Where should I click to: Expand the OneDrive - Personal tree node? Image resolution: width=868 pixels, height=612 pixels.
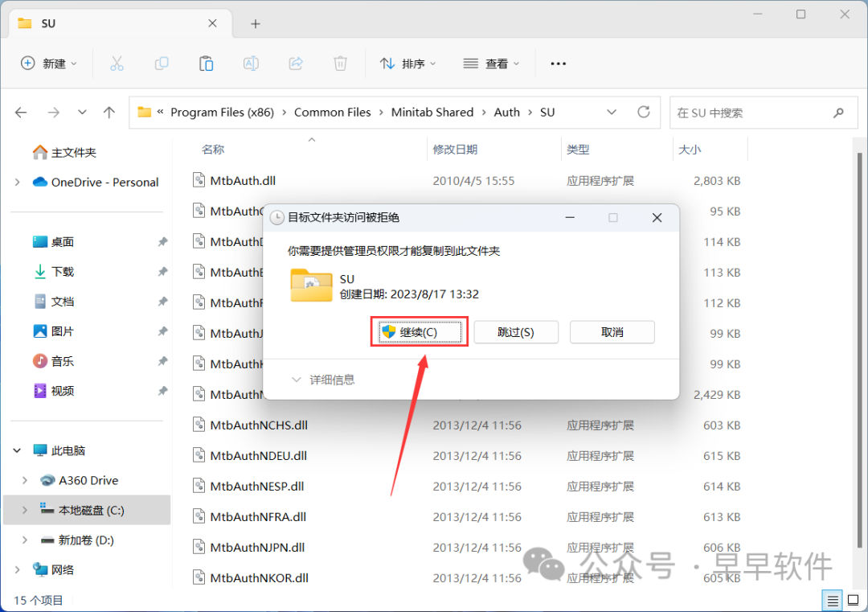tap(18, 183)
